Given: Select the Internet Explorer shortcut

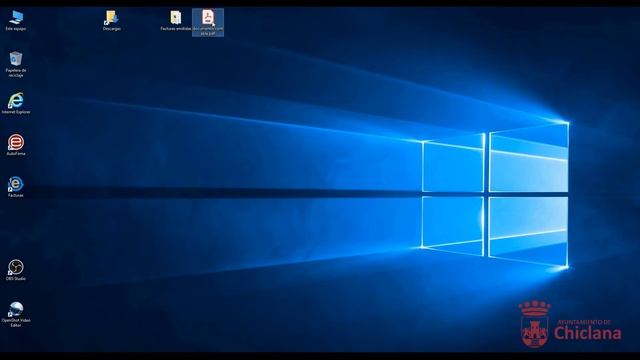Looking at the screenshot, I should (16, 103).
